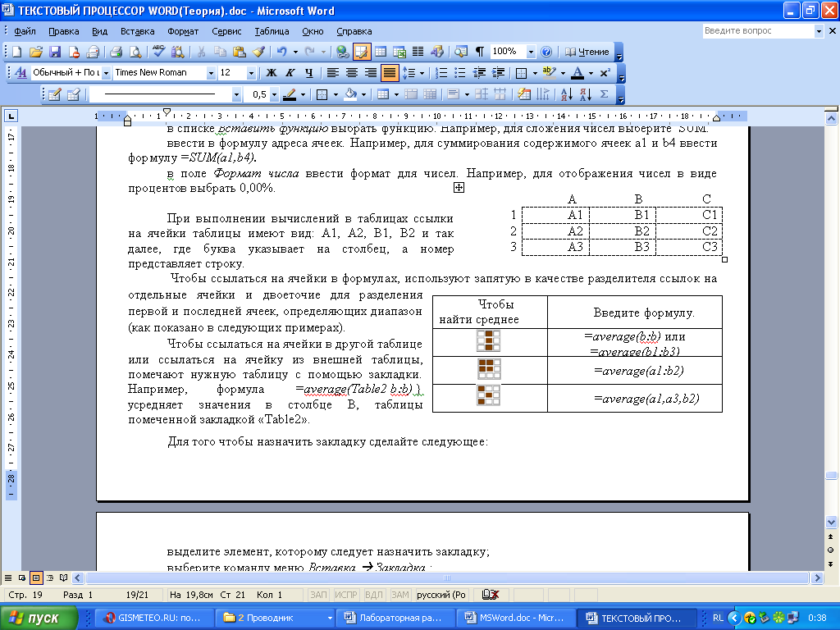Click the Чтение reading mode button
Screen dimensions: 840x630
pyautogui.click(x=587, y=52)
